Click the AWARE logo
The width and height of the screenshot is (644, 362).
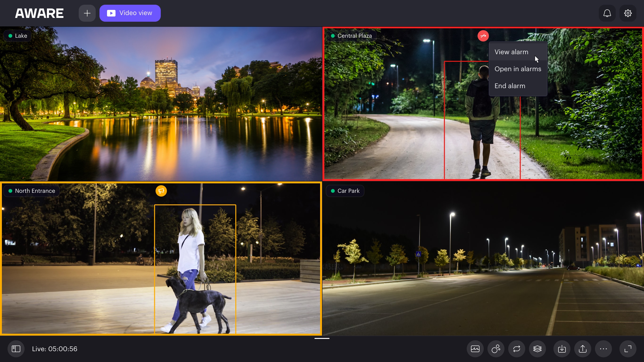click(39, 13)
